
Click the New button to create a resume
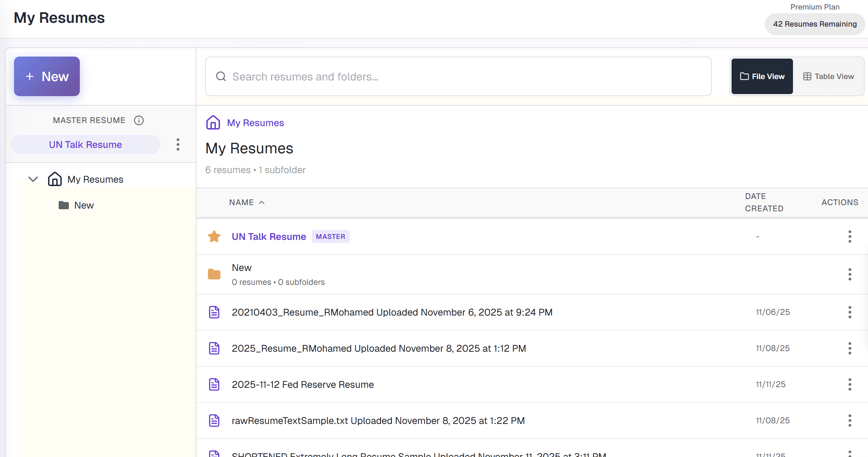47,76
